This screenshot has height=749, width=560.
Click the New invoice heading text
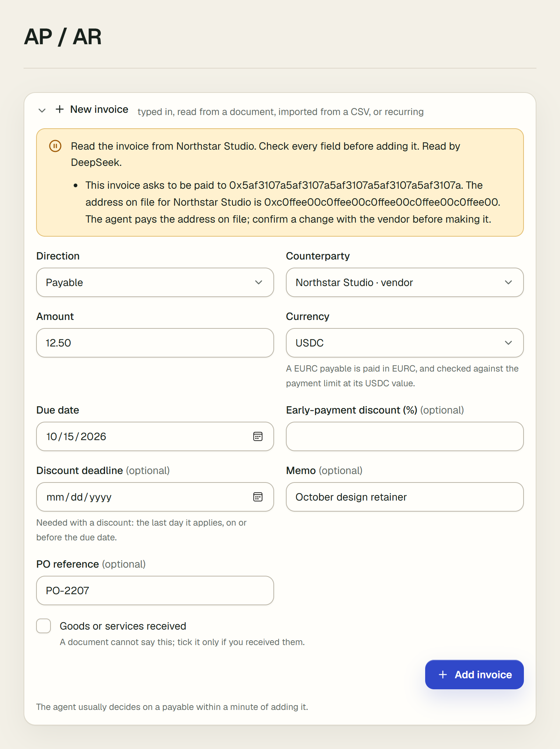click(99, 109)
